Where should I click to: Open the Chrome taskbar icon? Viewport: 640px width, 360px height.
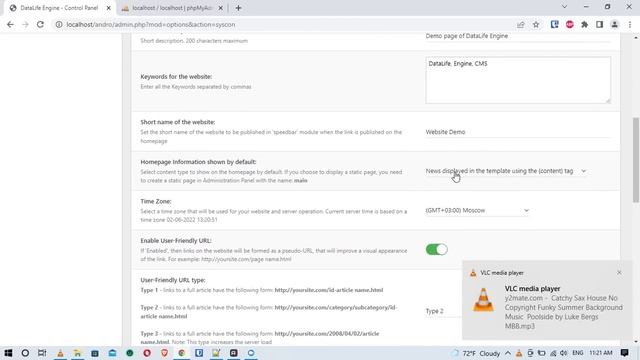click(182, 353)
